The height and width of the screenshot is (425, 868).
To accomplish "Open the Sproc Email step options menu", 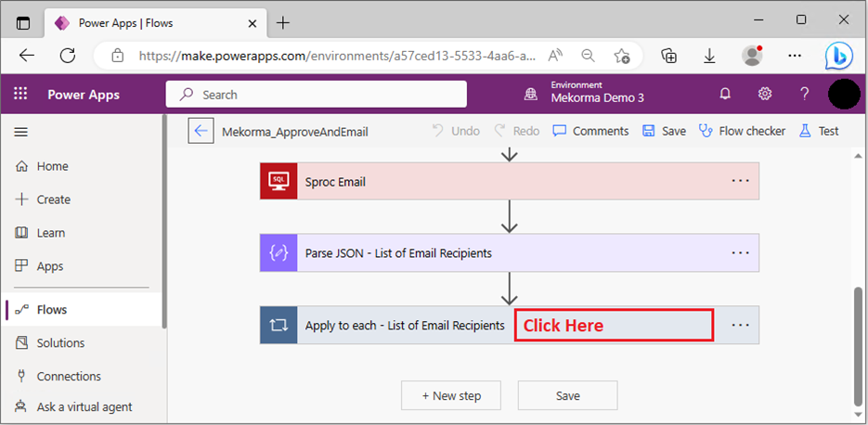I will click(x=740, y=181).
